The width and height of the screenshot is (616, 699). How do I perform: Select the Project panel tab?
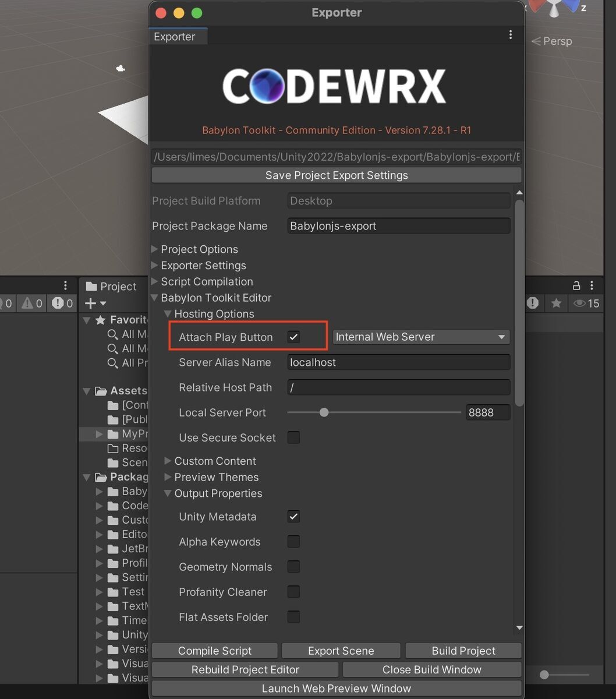(111, 286)
